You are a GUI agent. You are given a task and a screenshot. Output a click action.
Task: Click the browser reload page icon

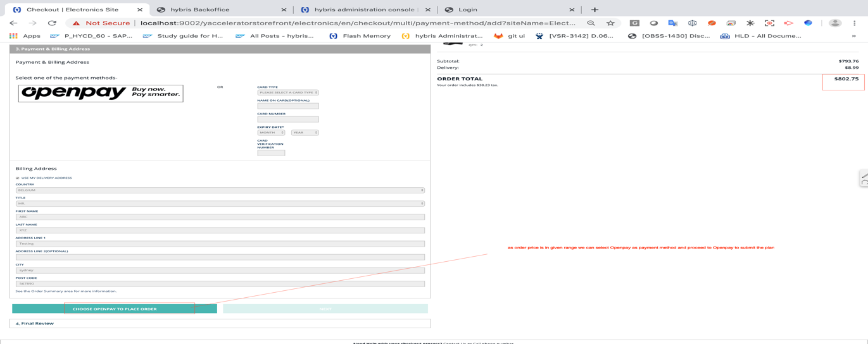52,23
